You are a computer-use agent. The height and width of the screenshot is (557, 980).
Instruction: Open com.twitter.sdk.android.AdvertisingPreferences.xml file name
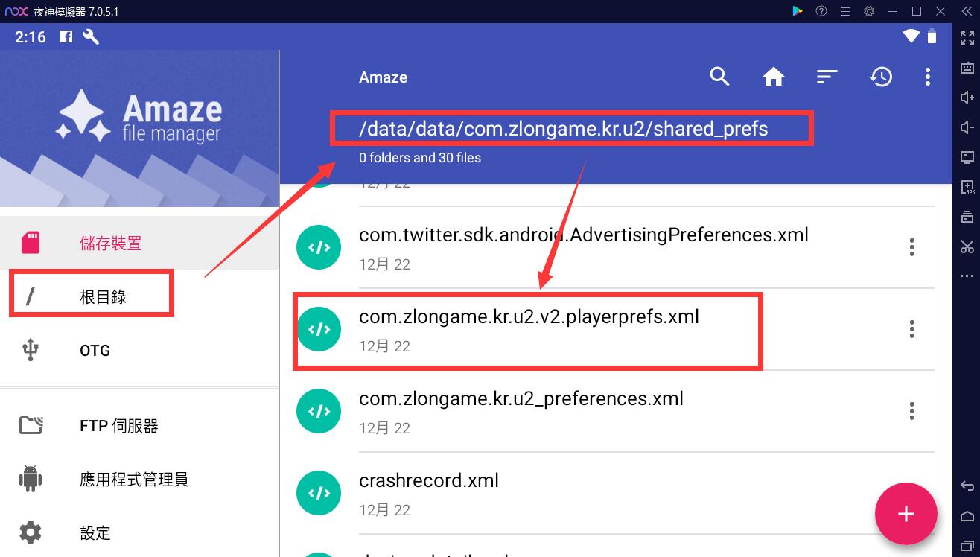click(584, 235)
